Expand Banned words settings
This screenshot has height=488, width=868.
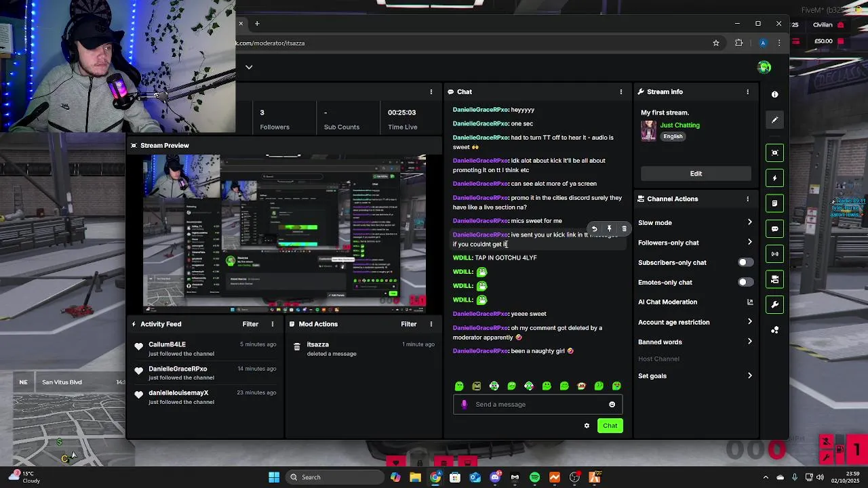(749, 342)
